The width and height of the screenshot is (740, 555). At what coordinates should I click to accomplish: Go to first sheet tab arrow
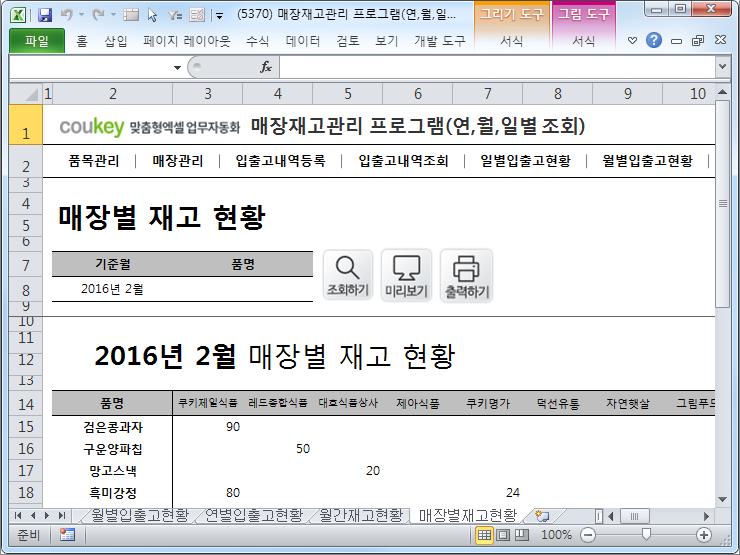pos(18,515)
